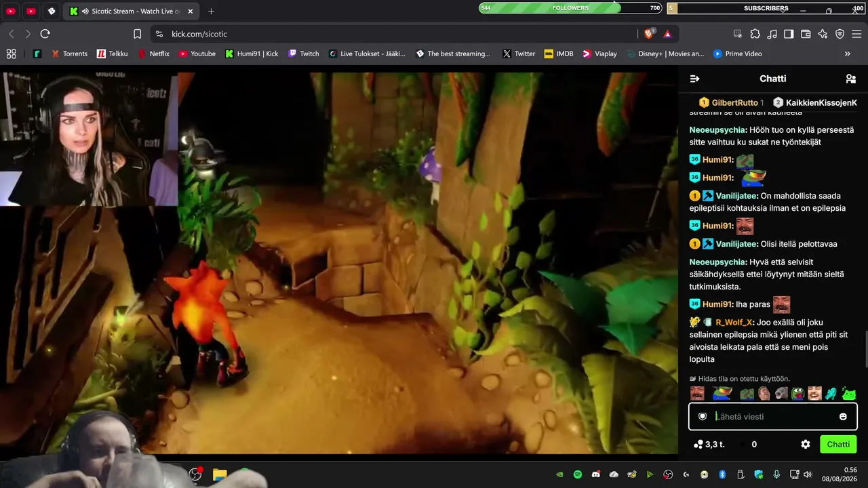Open the Disney+ bookmark
Viewport: 868px width, 488px height.
click(665, 54)
